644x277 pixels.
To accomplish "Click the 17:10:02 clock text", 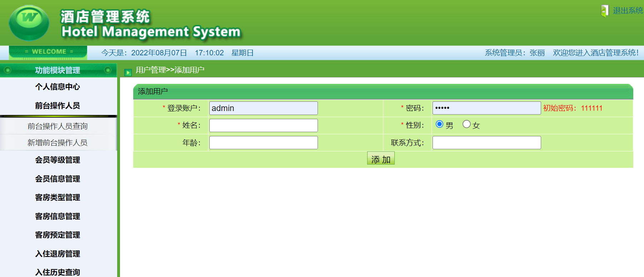I will pos(209,53).
